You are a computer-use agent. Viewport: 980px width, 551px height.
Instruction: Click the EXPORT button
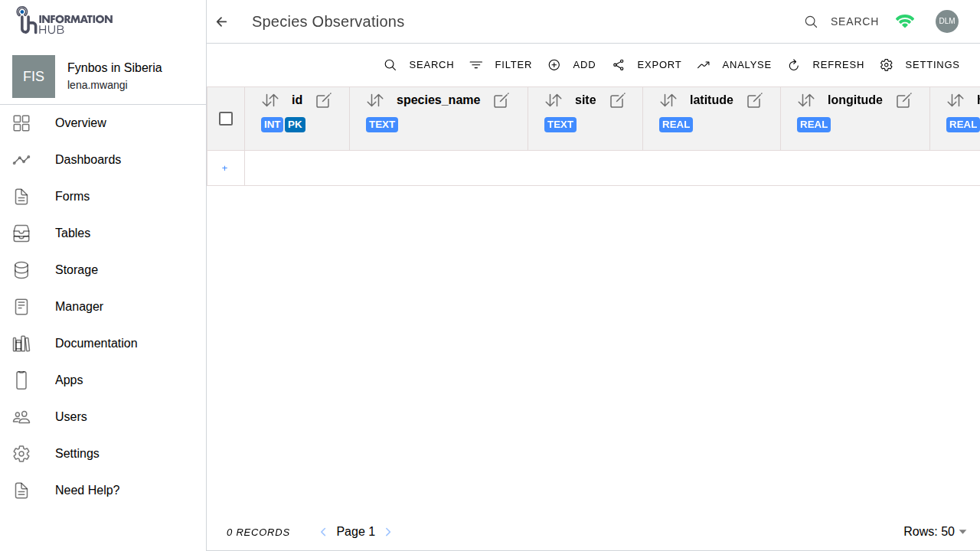coord(647,65)
